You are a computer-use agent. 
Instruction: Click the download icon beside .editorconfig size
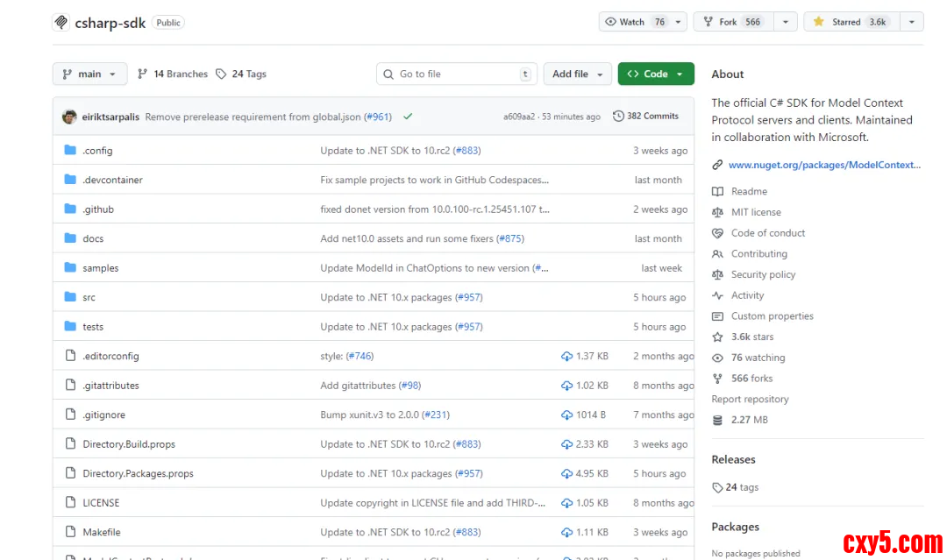tap(566, 357)
